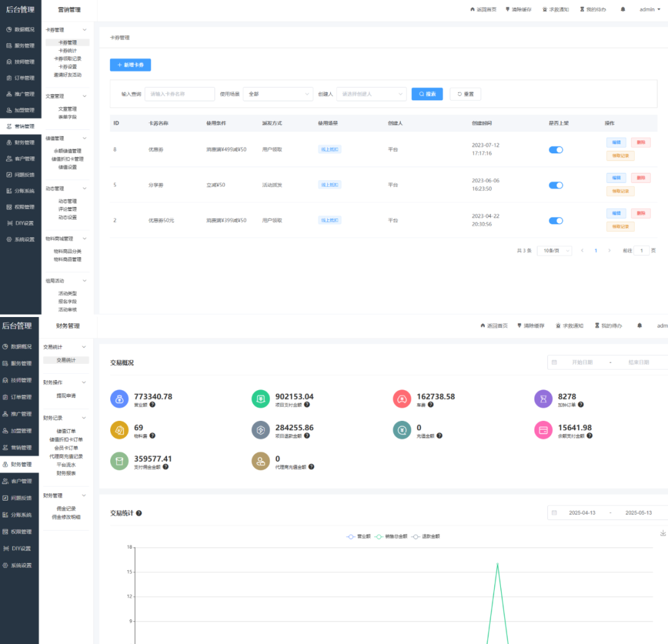Toggle 是否上架 switch for coupon ID 8
Viewport: 668px width, 644px height.
(x=555, y=150)
